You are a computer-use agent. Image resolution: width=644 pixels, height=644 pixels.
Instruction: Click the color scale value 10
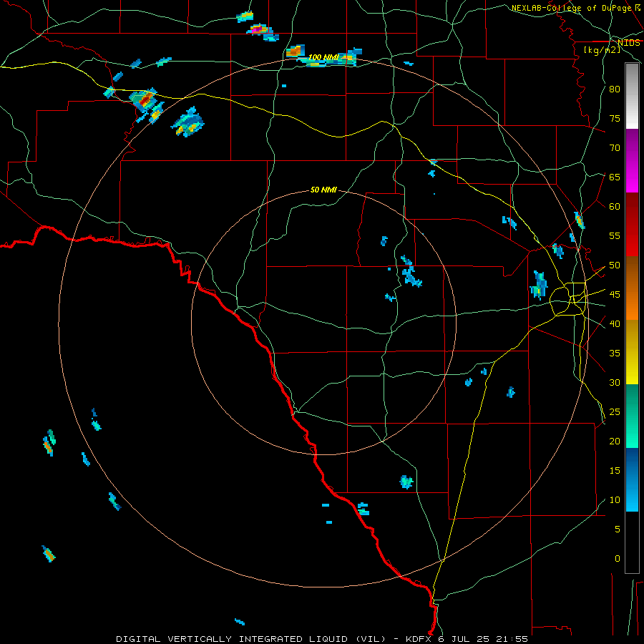point(615,500)
